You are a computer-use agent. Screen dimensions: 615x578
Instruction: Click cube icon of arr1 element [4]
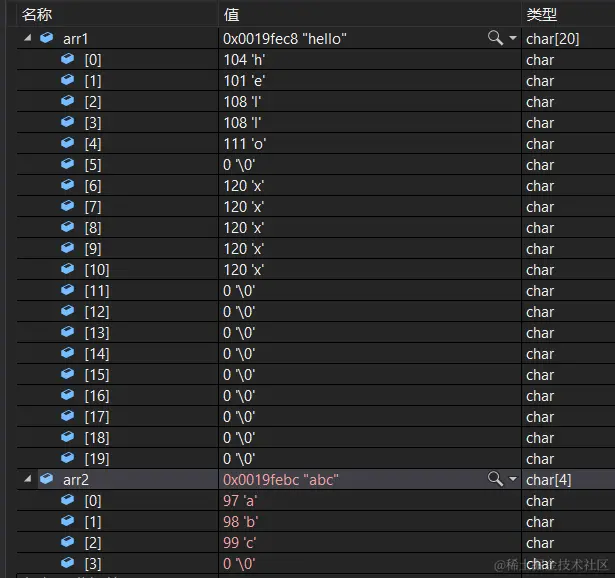coord(67,143)
